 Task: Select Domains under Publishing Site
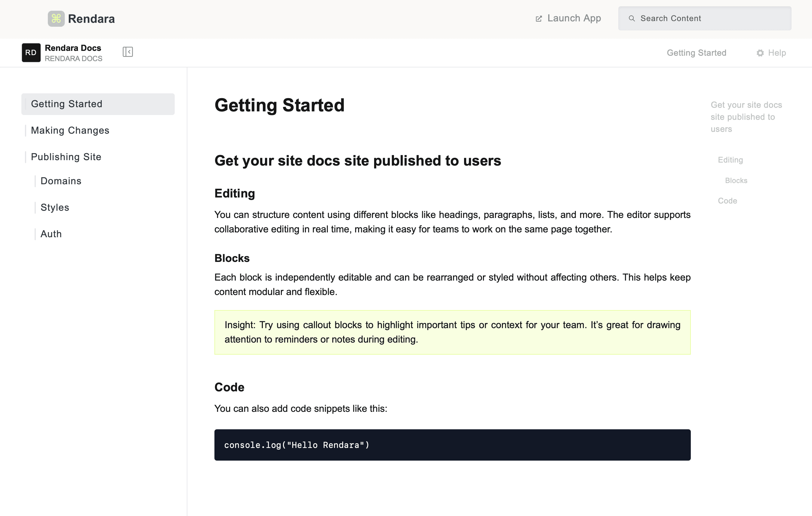coord(61,181)
